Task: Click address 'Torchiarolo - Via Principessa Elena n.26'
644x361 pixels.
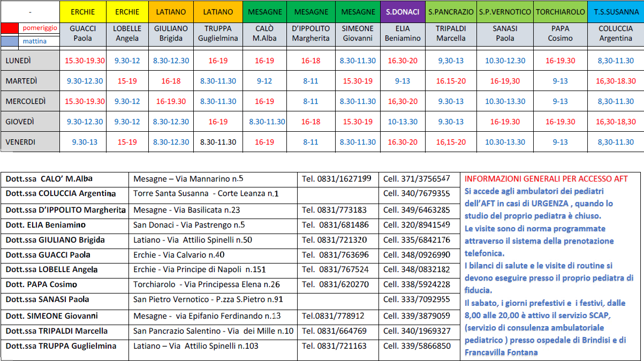Action: coord(206,284)
